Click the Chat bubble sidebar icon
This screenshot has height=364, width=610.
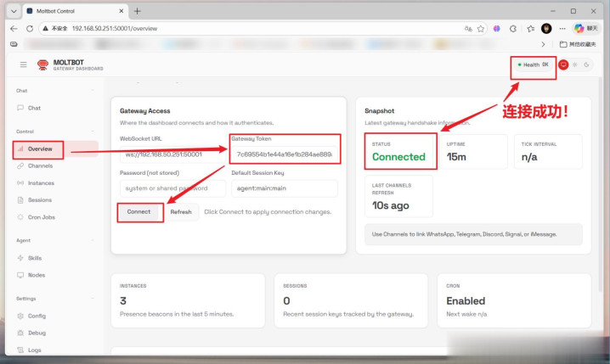coord(20,108)
